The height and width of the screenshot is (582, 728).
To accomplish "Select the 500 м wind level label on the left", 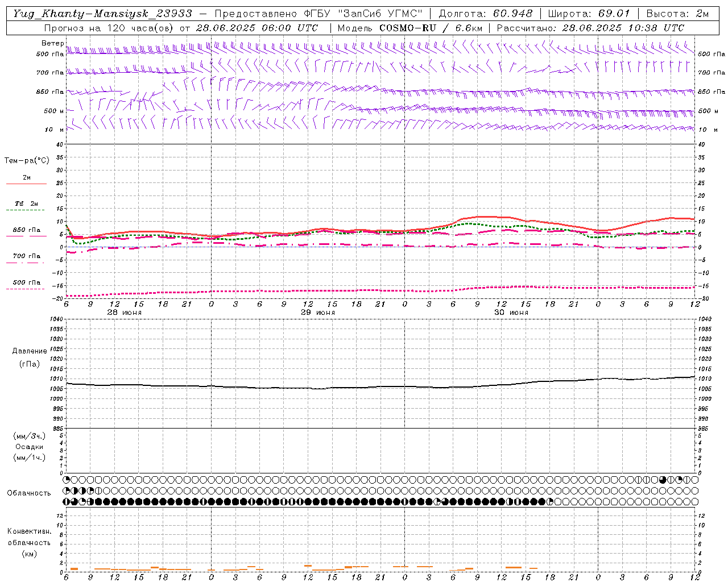I will point(54,111).
